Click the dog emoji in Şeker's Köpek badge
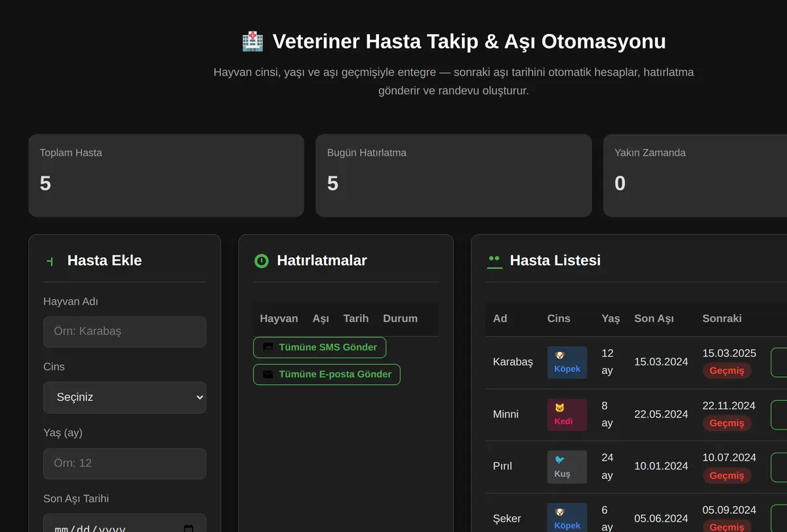 [x=559, y=512]
